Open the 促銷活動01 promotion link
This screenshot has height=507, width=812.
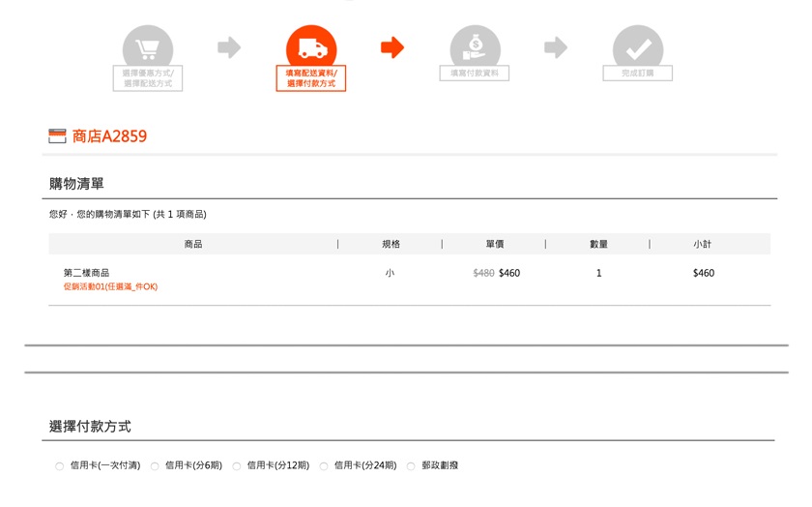point(110,286)
